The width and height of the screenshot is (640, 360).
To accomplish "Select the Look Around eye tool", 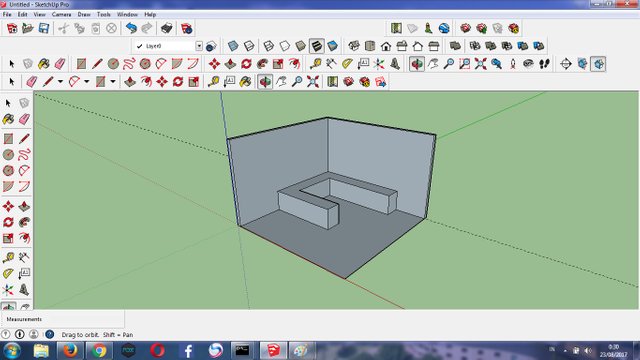I will pos(529,64).
